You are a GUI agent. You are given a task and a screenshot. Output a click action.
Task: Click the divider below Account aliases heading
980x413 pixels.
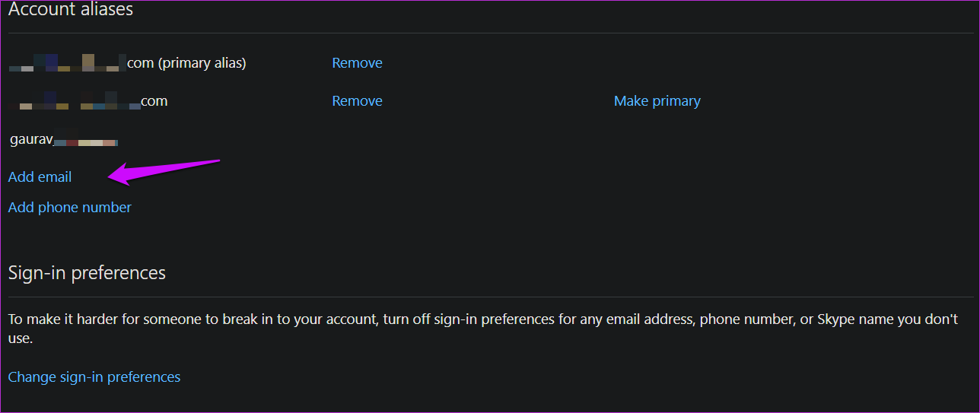(490, 33)
